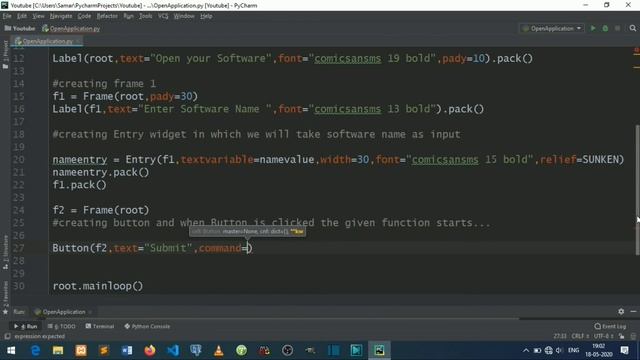Open the Tools menu

[145, 16]
